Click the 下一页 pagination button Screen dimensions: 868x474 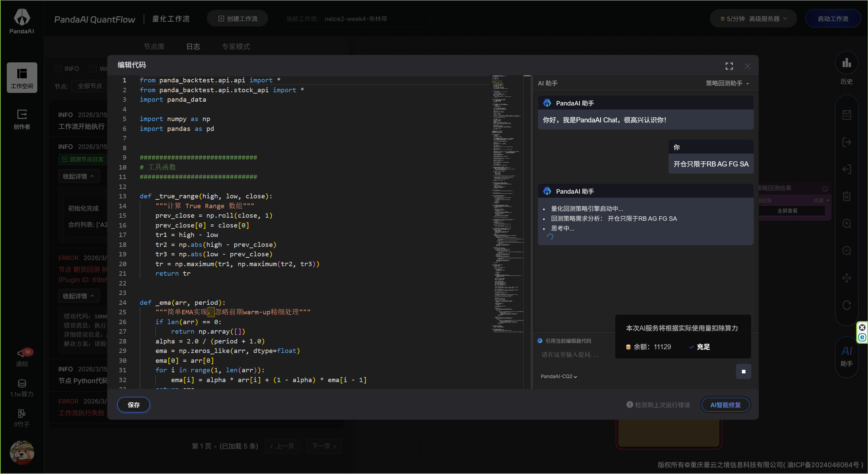click(324, 446)
